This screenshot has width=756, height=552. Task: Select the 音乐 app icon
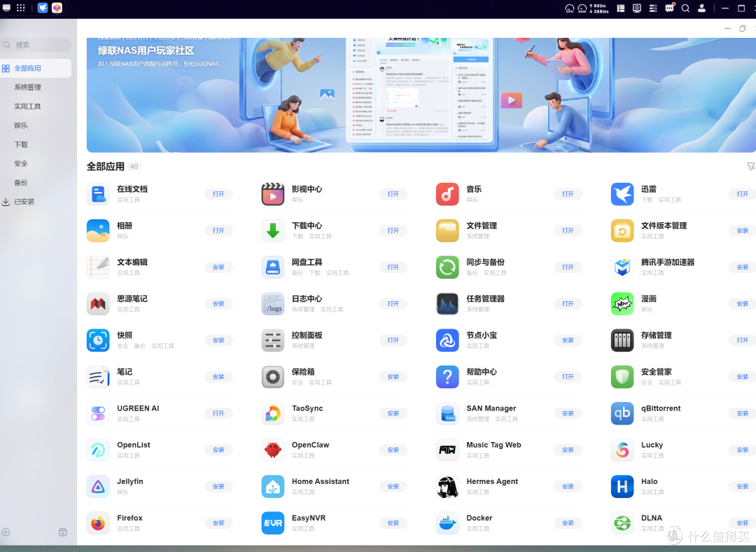[447, 194]
